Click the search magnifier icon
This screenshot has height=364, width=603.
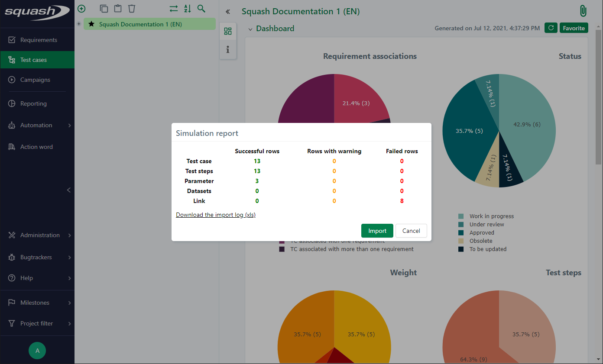(201, 9)
